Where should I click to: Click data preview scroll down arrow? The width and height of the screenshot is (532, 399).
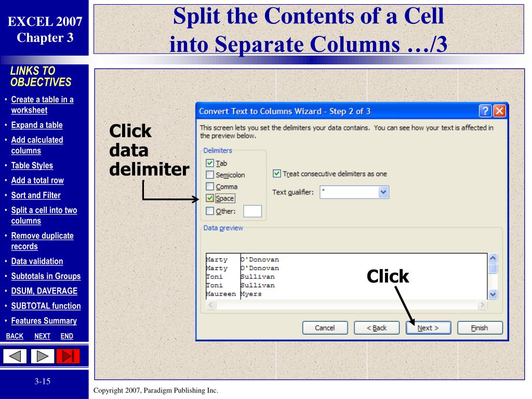pyautogui.click(x=493, y=294)
